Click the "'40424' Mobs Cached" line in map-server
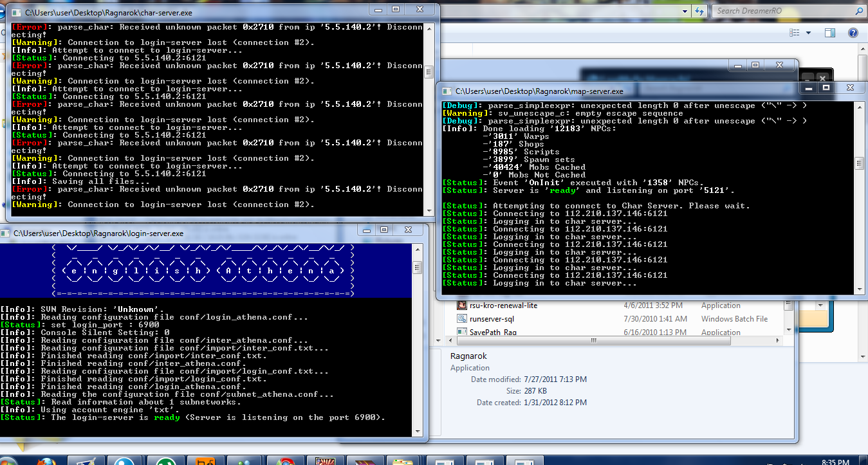Image resolution: width=868 pixels, height=465 pixels. (x=534, y=167)
